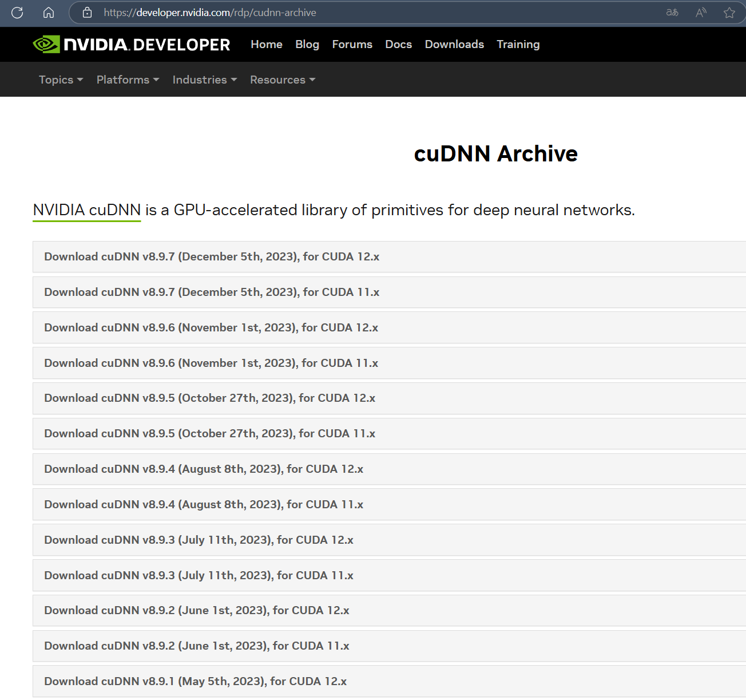Expand cuDNN v8.9.5 for CUDA 12.x
The image size is (746, 700).
click(x=389, y=398)
